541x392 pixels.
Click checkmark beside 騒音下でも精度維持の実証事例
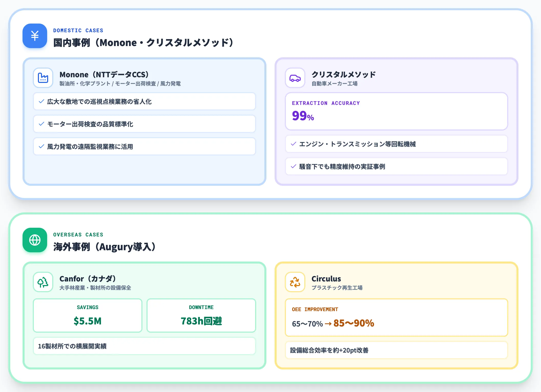pyautogui.click(x=294, y=167)
